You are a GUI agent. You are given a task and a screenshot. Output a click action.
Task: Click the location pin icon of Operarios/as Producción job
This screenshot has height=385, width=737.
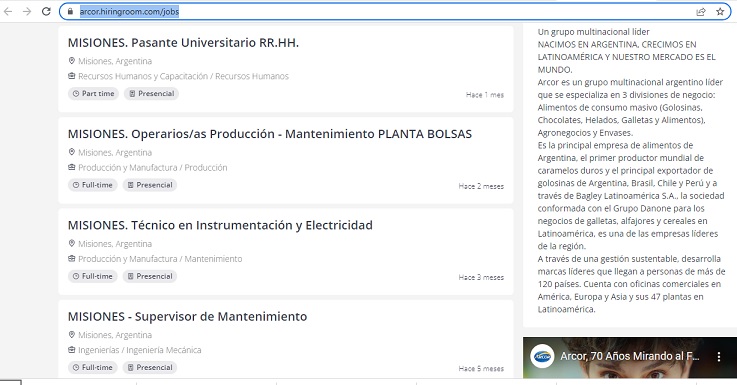(x=71, y=152)
